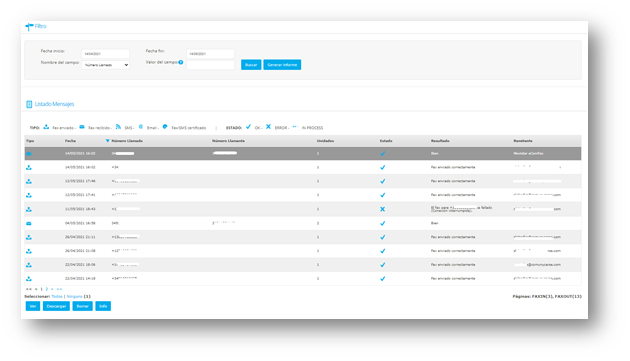Click the Descargar button
This screenshot has height=361, width=630.
pyautogui.click(x=56, y=306)
